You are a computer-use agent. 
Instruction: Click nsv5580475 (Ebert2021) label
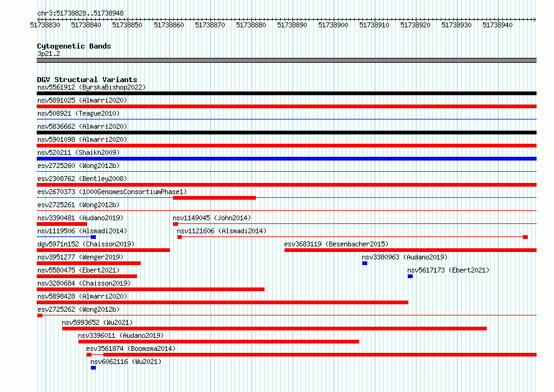pyautogui.click(x=78, y=270)
